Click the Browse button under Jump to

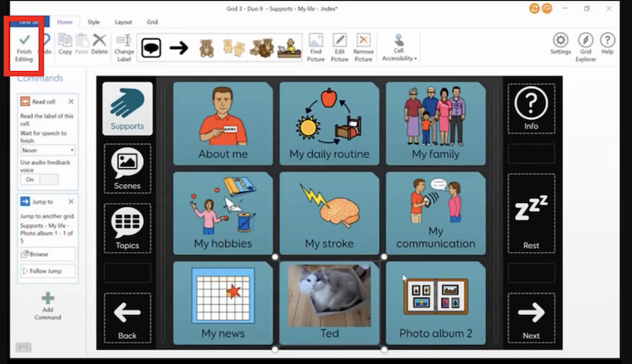tap(48, 254)
